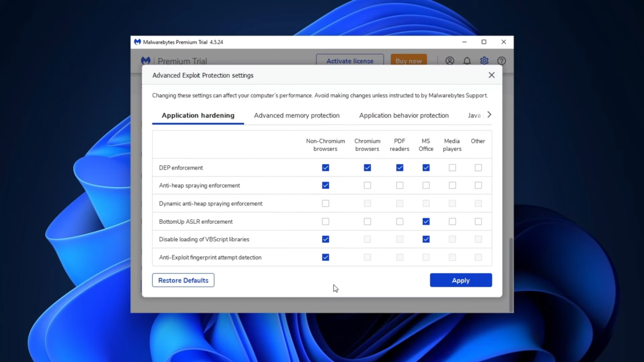
Task: Click the Apply button
Action: pos(461,280)
